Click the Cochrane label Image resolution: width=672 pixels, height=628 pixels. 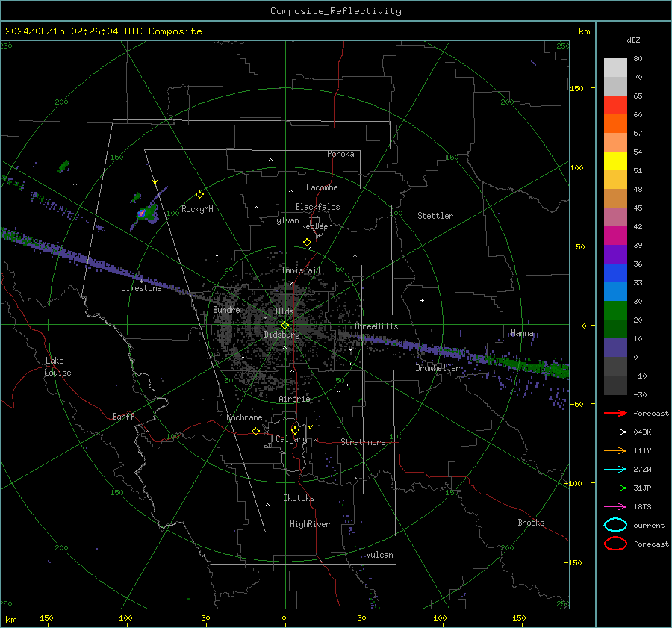(244, 417)
